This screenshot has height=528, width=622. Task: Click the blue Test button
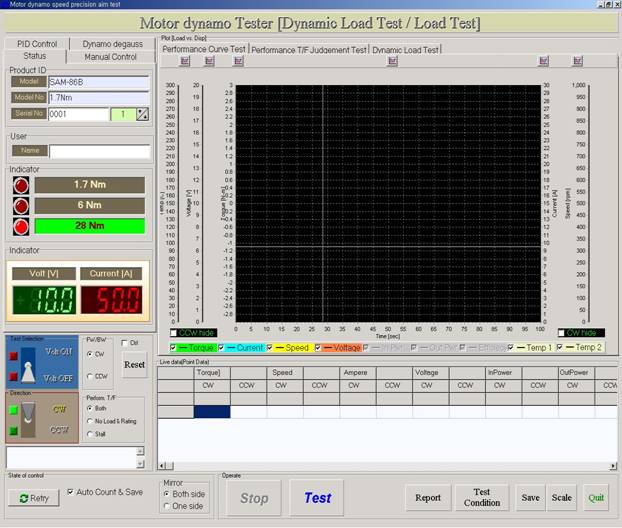pyautogui.click(x=317, y=498)
